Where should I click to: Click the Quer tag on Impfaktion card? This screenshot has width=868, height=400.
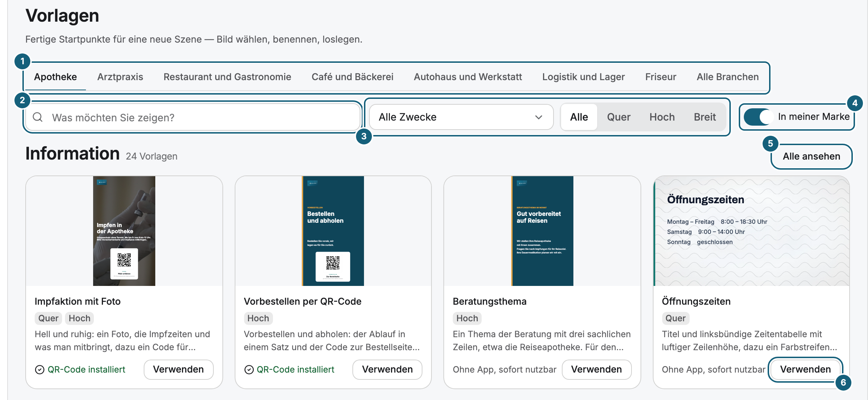(x=48, y=318)
